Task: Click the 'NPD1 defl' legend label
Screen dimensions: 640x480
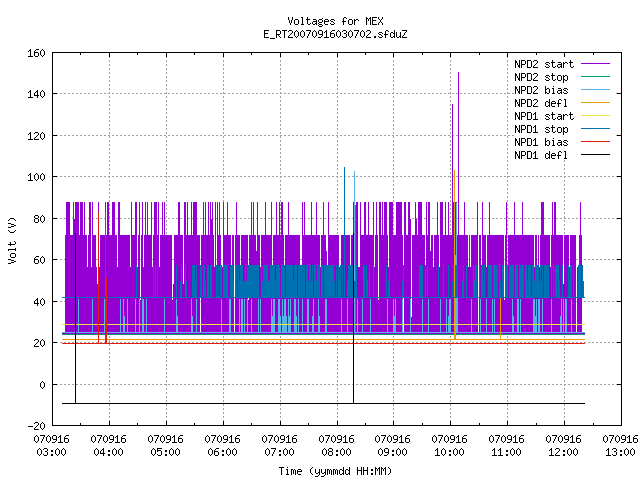Action: coord(541,156)
